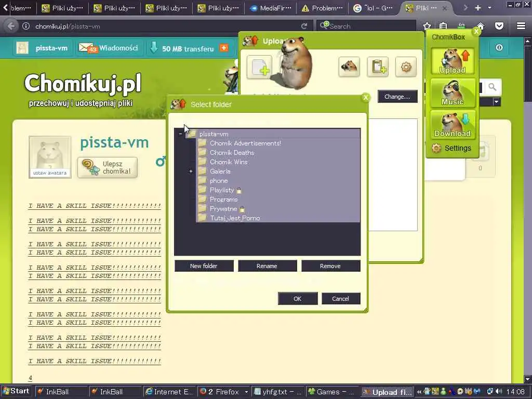Open Firefox home page icon

(481, 26)
